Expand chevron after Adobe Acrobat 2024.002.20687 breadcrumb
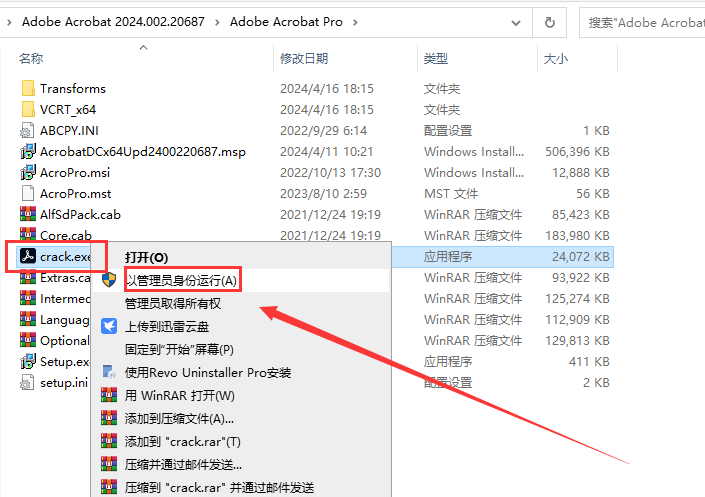 coord(217,22)
